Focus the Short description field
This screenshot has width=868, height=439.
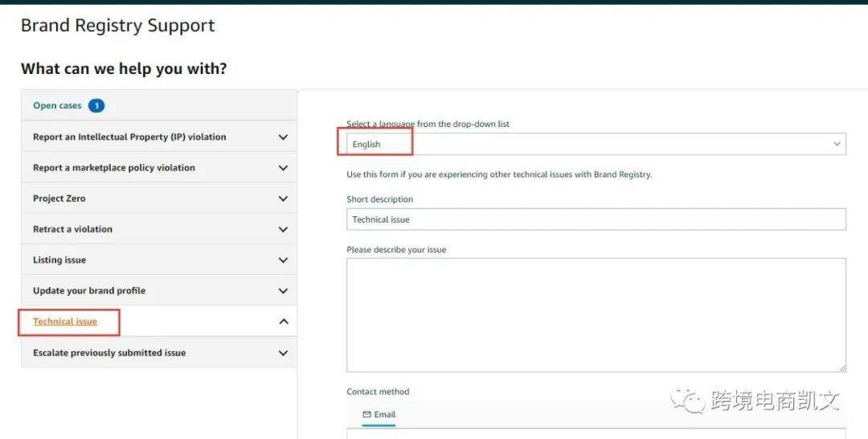[596, 219]
